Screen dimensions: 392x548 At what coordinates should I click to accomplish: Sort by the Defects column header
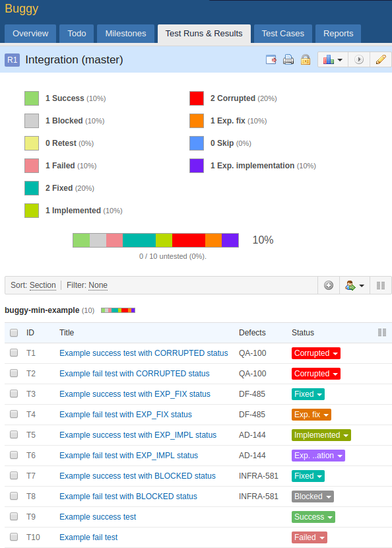[252, 333]
